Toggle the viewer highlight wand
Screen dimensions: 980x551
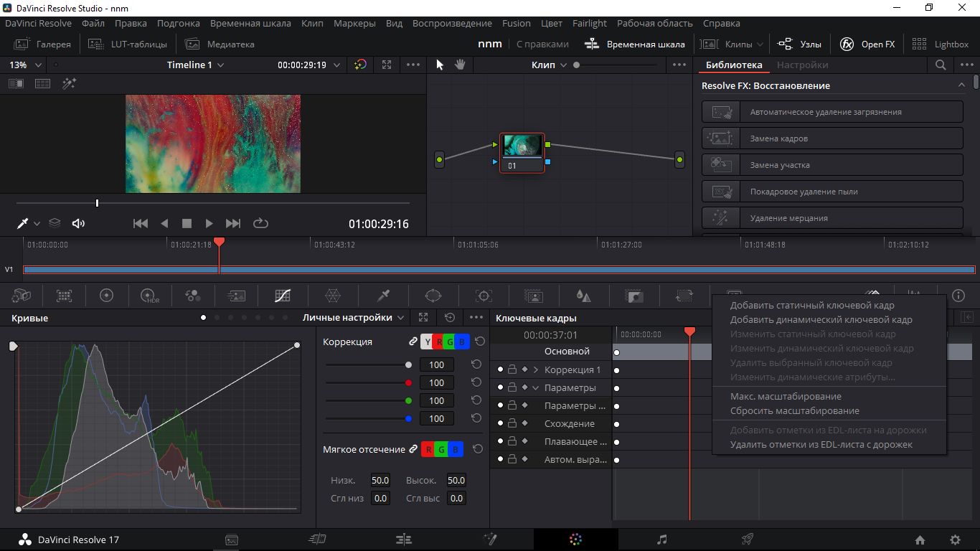(x=69, y=83)
